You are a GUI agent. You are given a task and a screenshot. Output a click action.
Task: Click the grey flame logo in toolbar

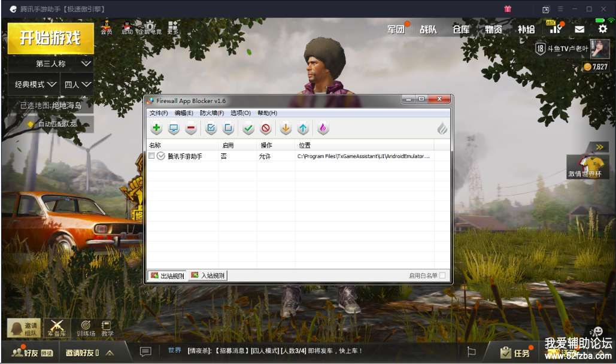coord(442,129)
